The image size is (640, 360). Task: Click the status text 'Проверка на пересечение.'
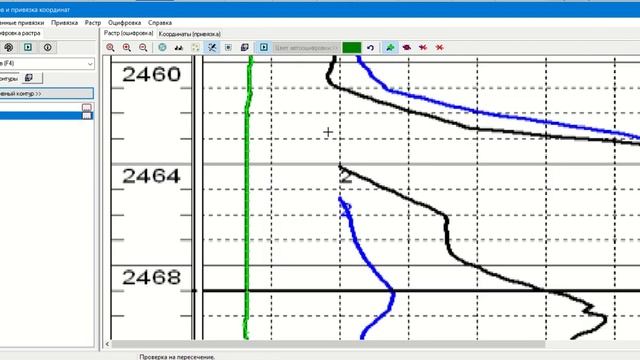point(177,357)
